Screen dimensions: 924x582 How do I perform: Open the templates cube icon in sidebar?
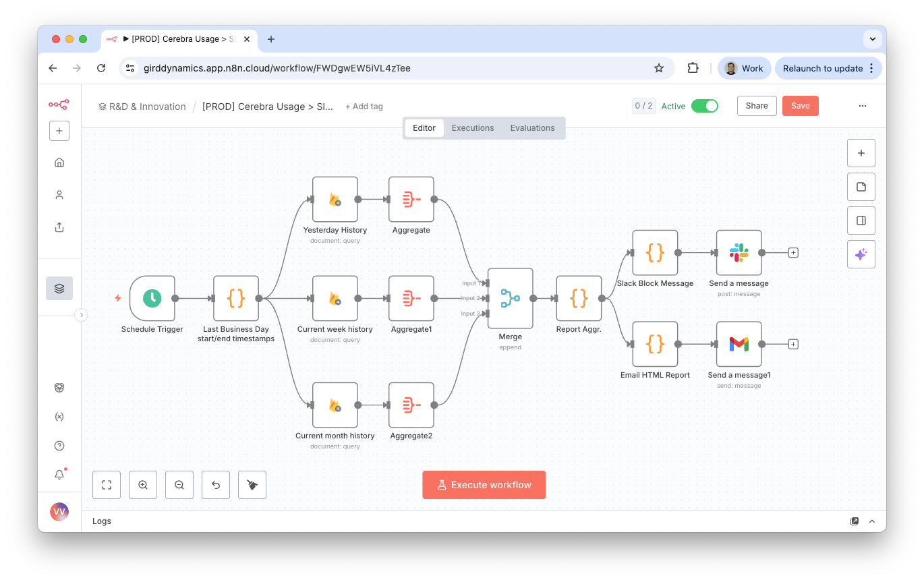coord(59,388)
